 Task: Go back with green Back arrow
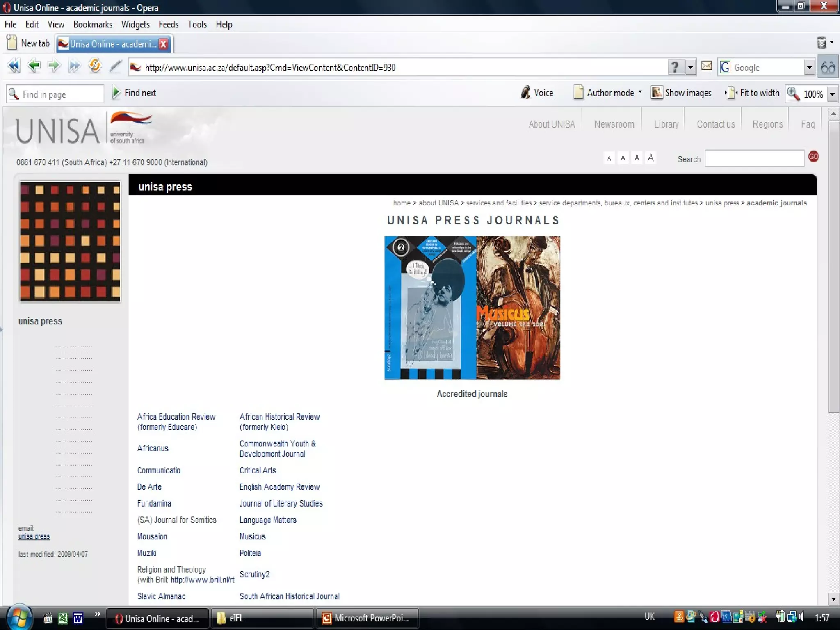(x=34, y=66)
